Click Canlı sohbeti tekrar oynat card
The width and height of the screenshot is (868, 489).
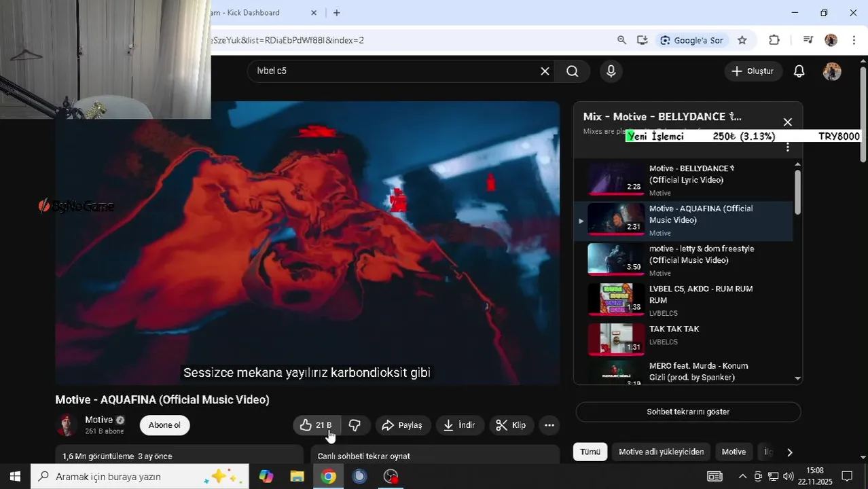point(435,455)
